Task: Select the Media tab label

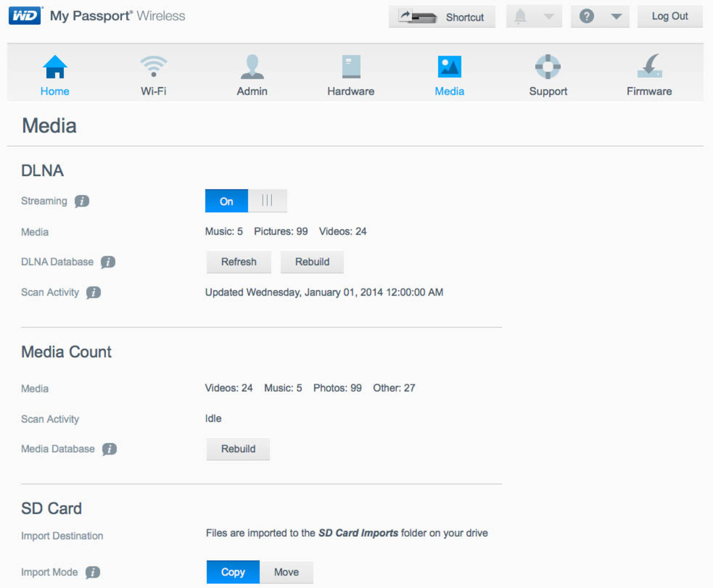Action: click(449, 91)
